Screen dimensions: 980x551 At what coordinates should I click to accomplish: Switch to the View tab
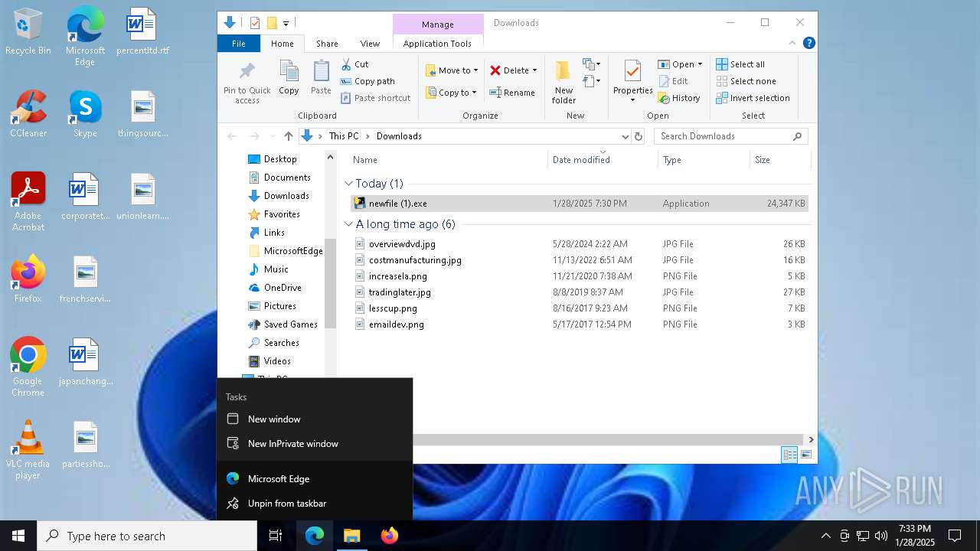pos(370,44)
